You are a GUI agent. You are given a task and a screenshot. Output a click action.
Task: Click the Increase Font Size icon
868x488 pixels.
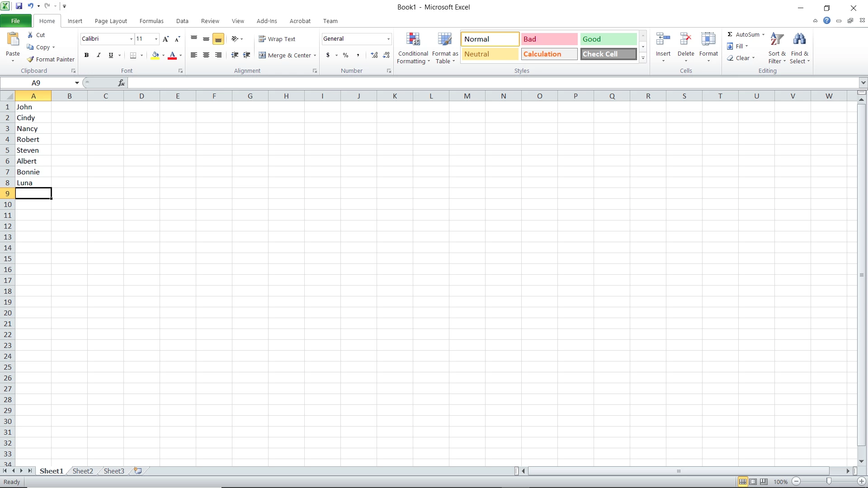coord(165,39)
